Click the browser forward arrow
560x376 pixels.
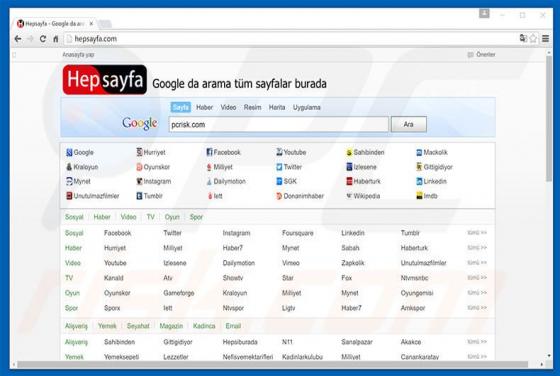(x=30, y=39)
